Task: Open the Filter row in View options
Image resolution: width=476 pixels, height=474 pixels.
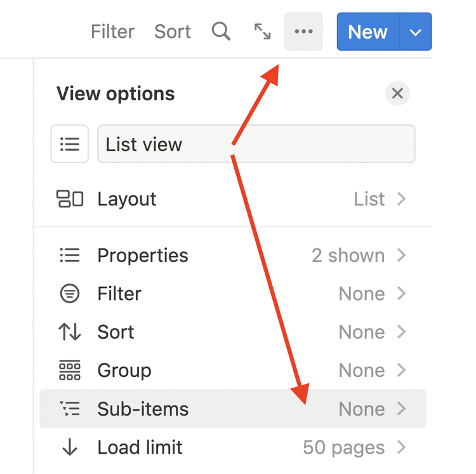Action: point(233,293)
